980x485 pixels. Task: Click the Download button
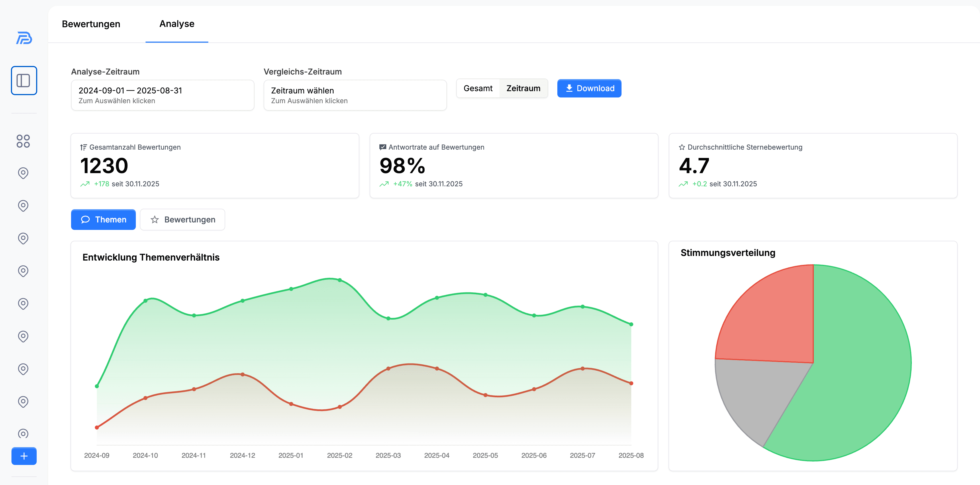pyautogui.click(x=589, y=88)
